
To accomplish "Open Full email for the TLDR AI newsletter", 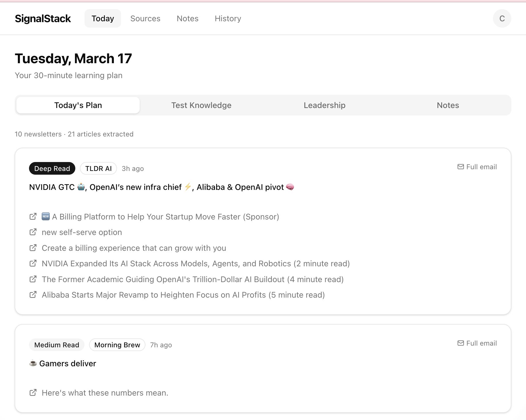I will 477,167.
